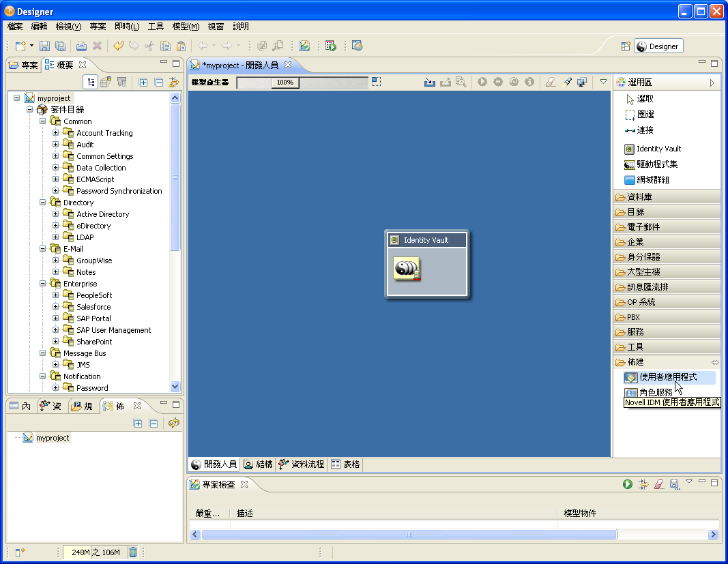The height and width of the screenshot is (564, 728).
Task: Click eraser clear icon in 專案檢查 panel
Action: click(x=659, y=484)
